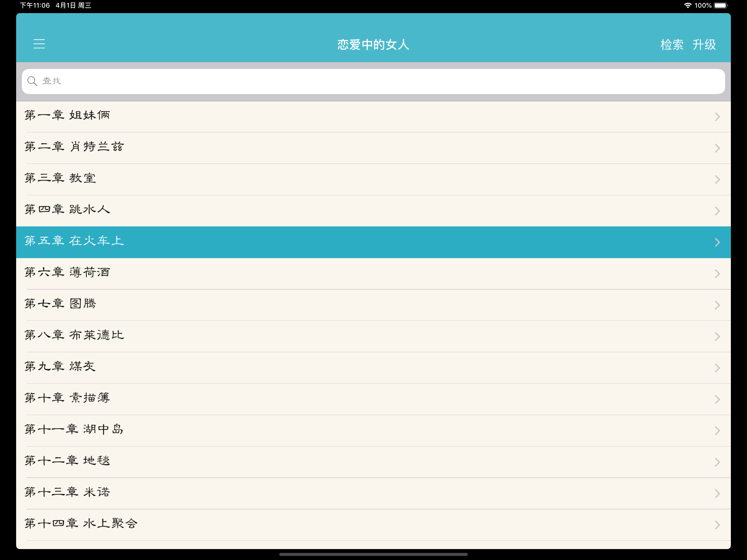Tap the battery indicator icon
Screen dimensions: 747x560
coord(721,5)
